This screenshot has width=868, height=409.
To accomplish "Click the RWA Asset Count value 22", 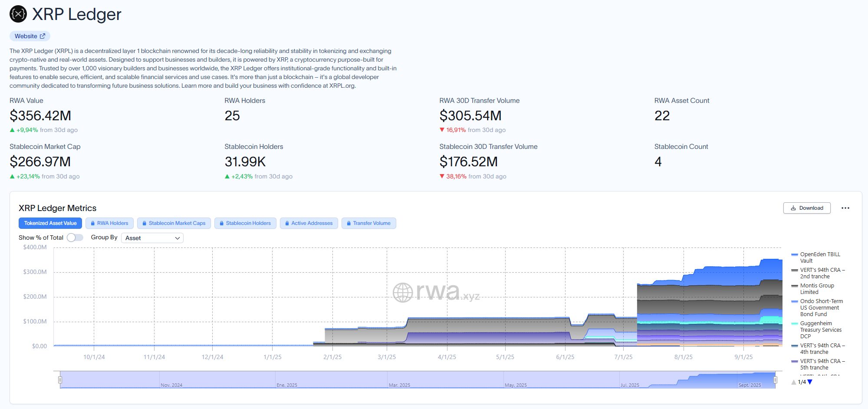I will (x=662, y=115).
